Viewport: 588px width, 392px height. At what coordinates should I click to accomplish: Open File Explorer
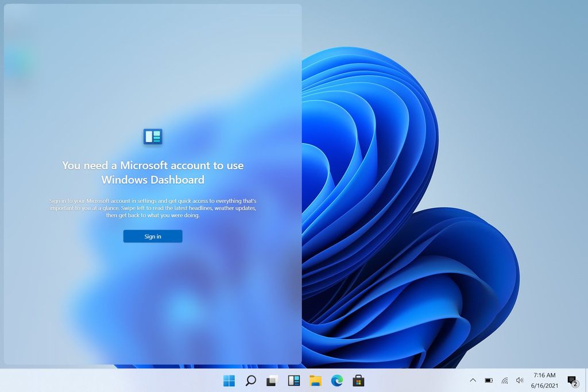(315, 380)
